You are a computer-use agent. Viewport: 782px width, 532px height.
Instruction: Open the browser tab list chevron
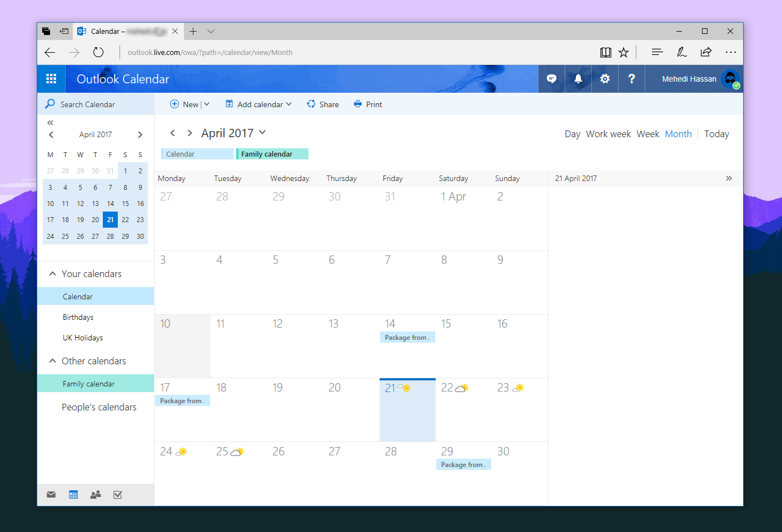[x=211, y=31]
